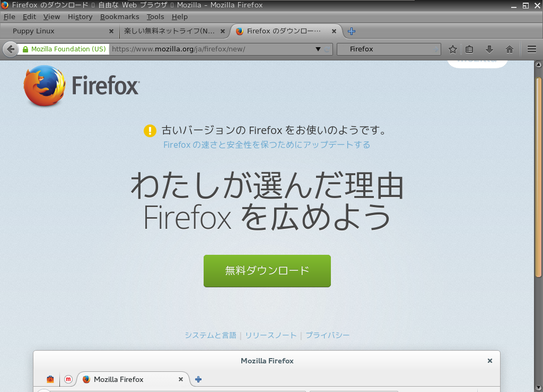Minimize the Firefox window
Image resolution: width=543 pixels, height=392 pixels.
514,5
